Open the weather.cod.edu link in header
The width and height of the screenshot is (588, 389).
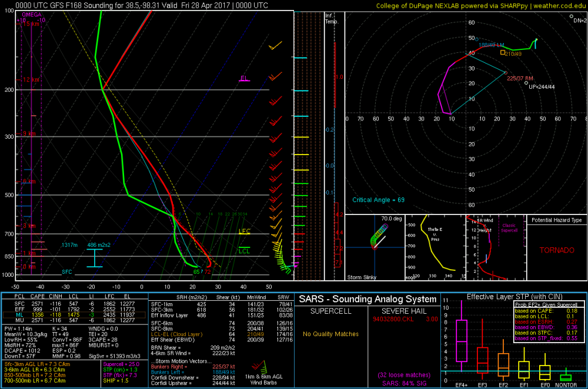click(x=559, y=5)
